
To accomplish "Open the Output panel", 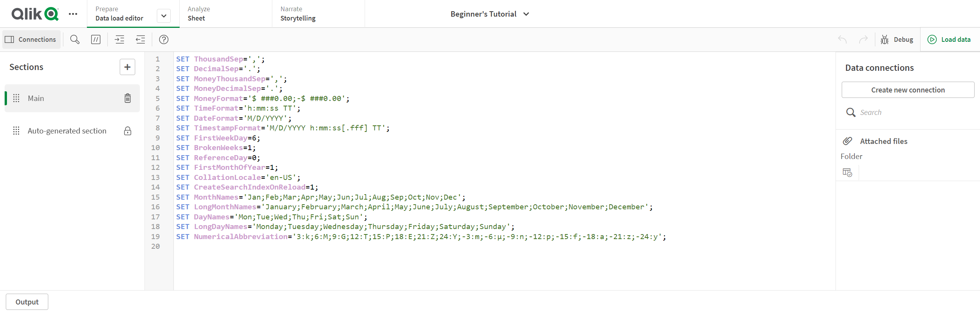I will [27, 302].
